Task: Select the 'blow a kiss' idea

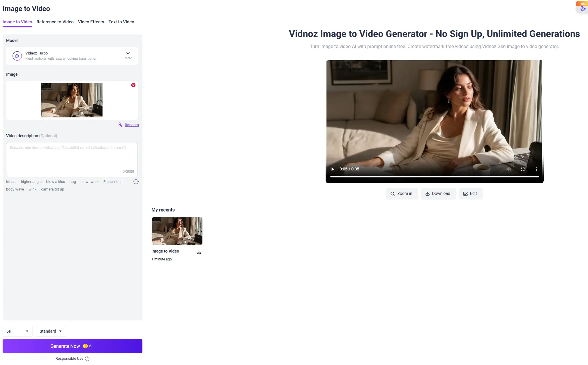Action: pos(55,182)
